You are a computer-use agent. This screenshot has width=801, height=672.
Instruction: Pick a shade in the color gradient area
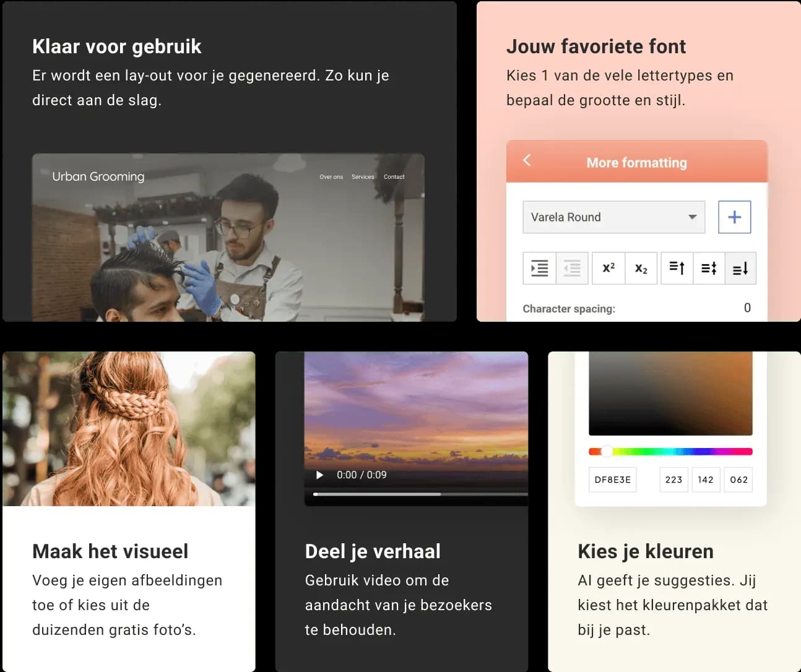tap(670, 394)
